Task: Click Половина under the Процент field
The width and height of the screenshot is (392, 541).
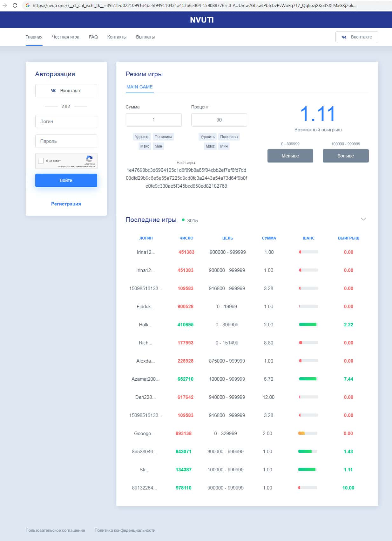Action: 229,137
